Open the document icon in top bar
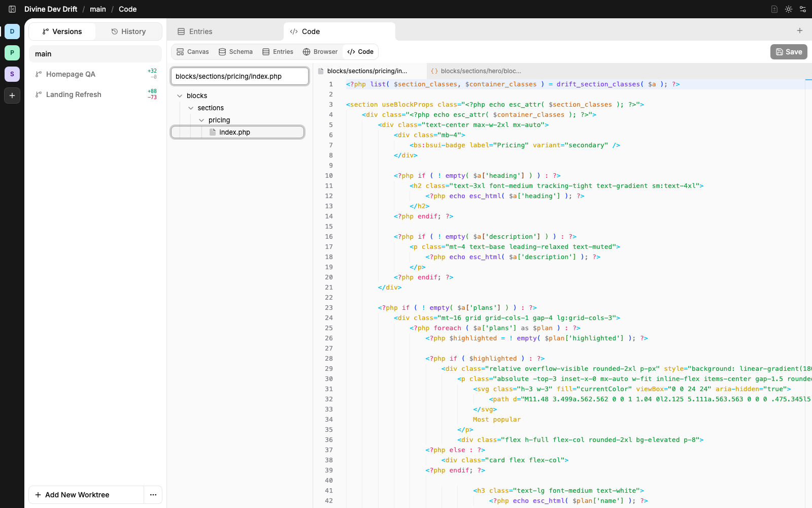812x508 pixels. (774, 9)
